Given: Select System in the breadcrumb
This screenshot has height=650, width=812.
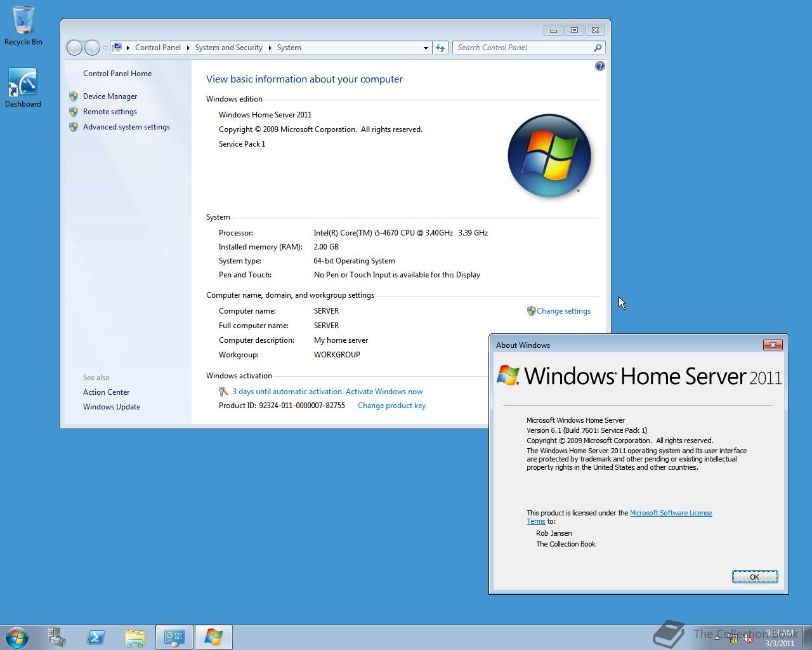Looking at the screenshot, I should pyautogui.click(x=289, y=48).
